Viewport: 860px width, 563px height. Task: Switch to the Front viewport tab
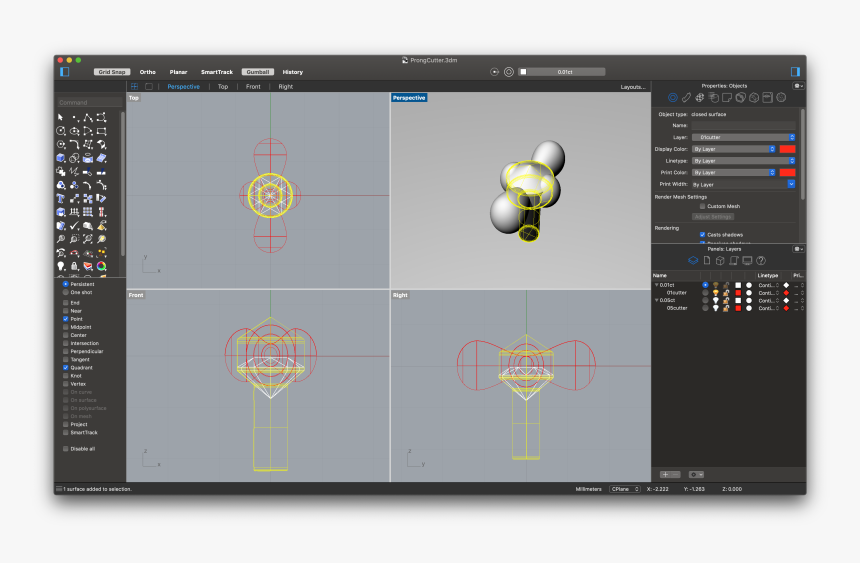tap(253, 87)
